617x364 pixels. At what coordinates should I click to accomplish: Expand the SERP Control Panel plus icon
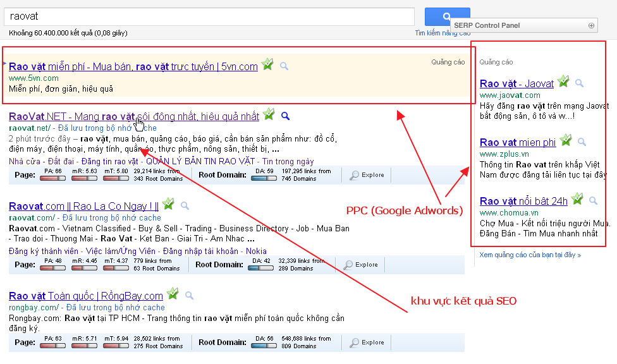click(x=591, y=25)
